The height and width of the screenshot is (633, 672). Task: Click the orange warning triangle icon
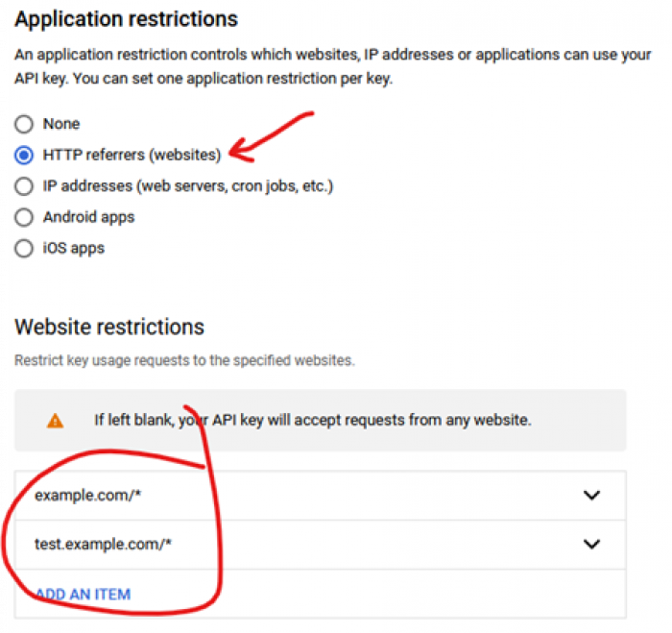click(56, 420)
